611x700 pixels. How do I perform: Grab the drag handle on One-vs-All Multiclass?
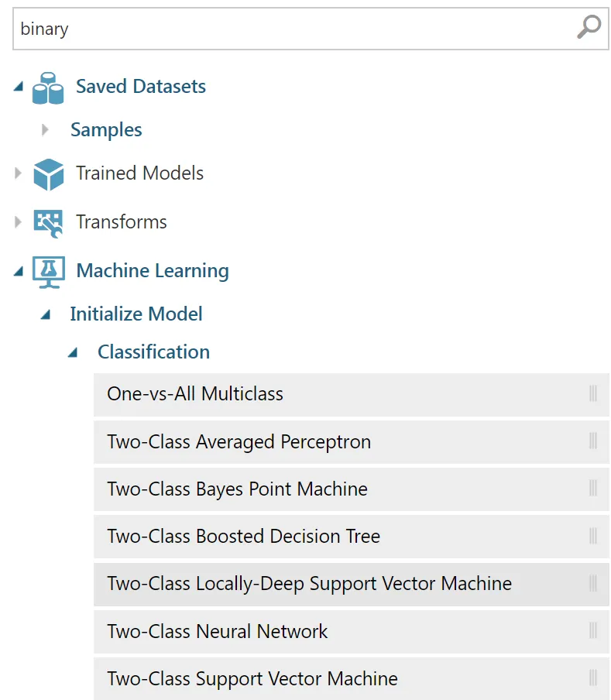pyautogui.click(x=592, y=393)
